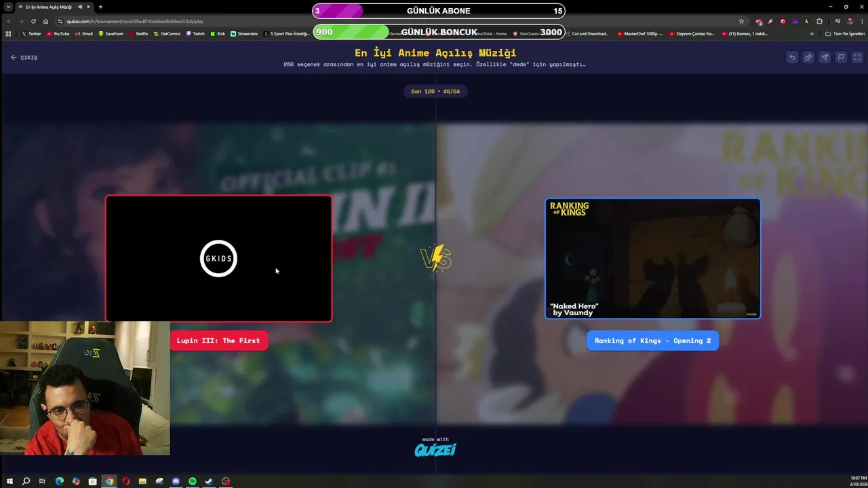This screenshot has height=488, width=868.
Task: Open the Streamlabs bookmark
Action: click(244, 34)
